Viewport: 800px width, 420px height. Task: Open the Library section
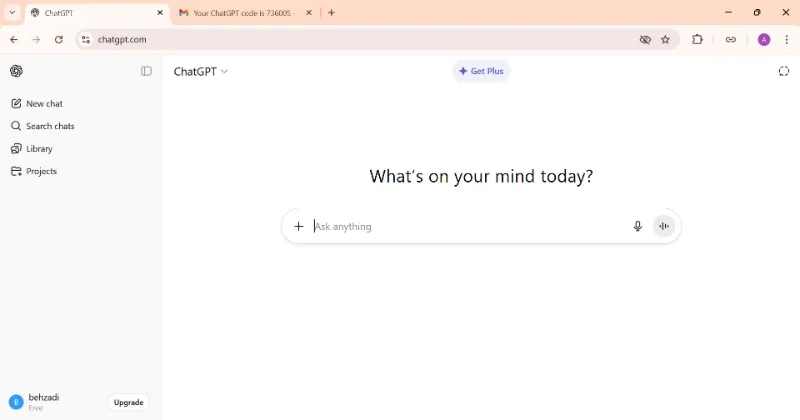point(32,149)
